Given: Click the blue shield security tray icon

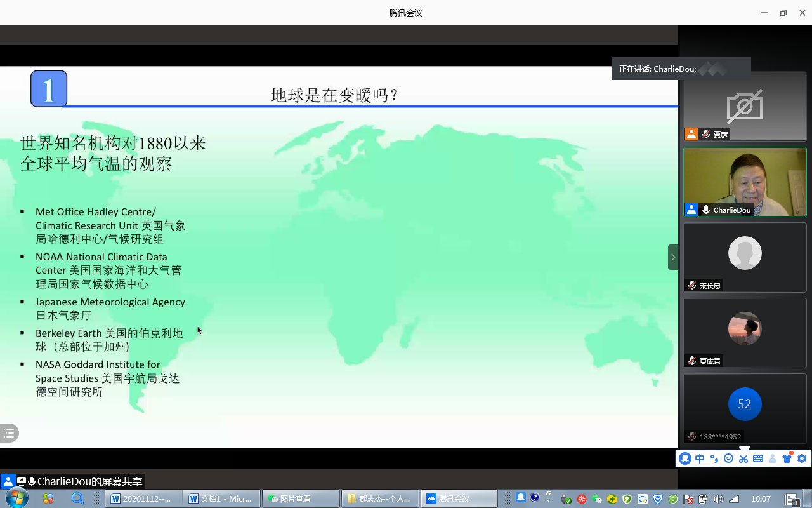Looking at the screenshot, I should click(x=658, y=499).
